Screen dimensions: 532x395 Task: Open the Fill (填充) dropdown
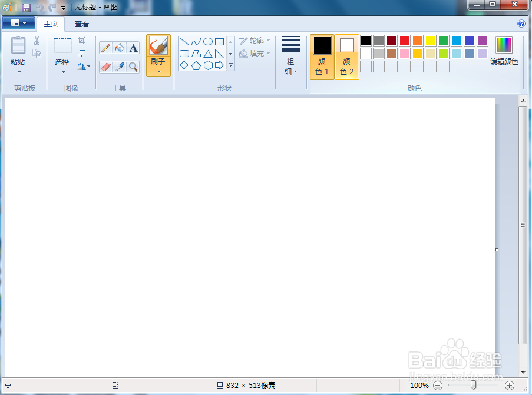click(254, 54)
